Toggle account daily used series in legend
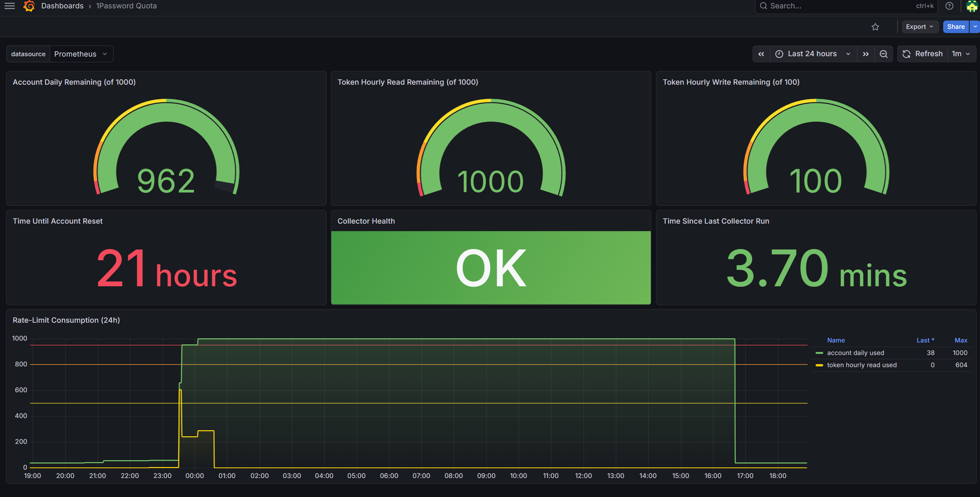The image size is (980, 497). point(855,353)
